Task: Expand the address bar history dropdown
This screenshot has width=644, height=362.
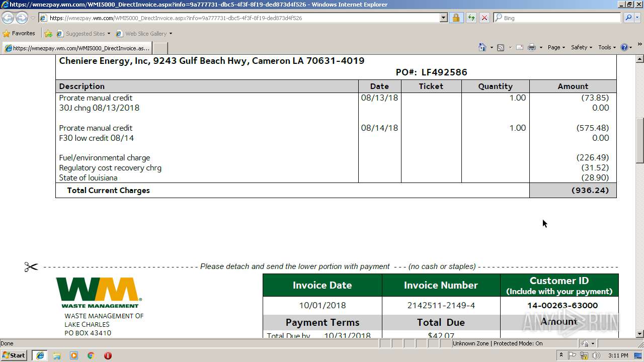Action: 443,18
